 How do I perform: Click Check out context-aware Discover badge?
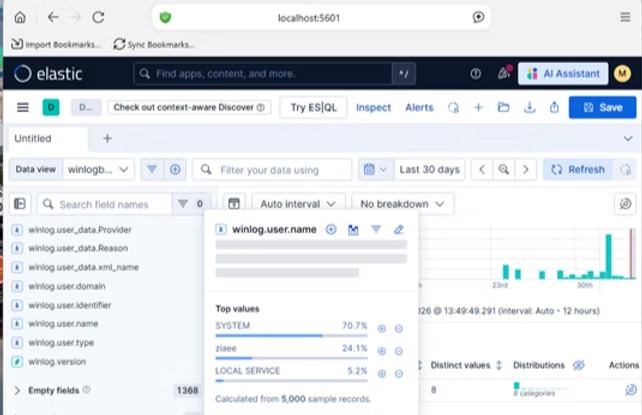pyautogui.click(x=189, y=107)
